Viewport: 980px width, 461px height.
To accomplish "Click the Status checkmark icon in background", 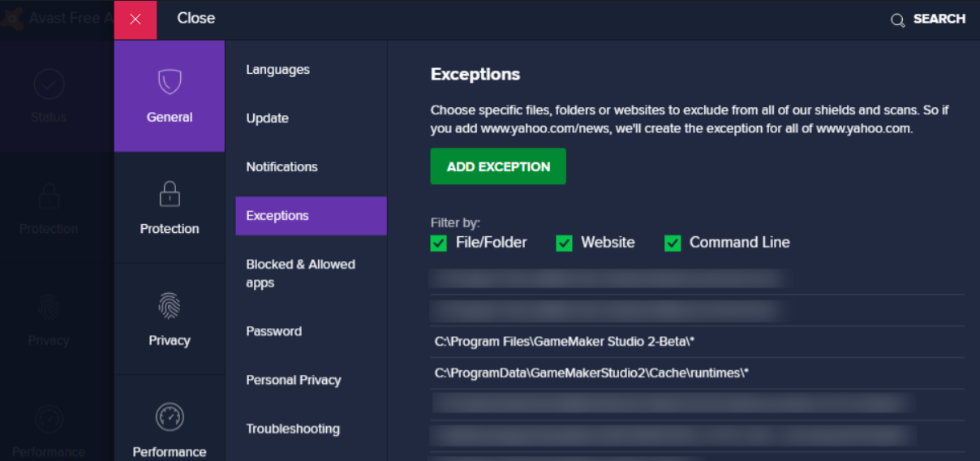I will click(49, 84).
